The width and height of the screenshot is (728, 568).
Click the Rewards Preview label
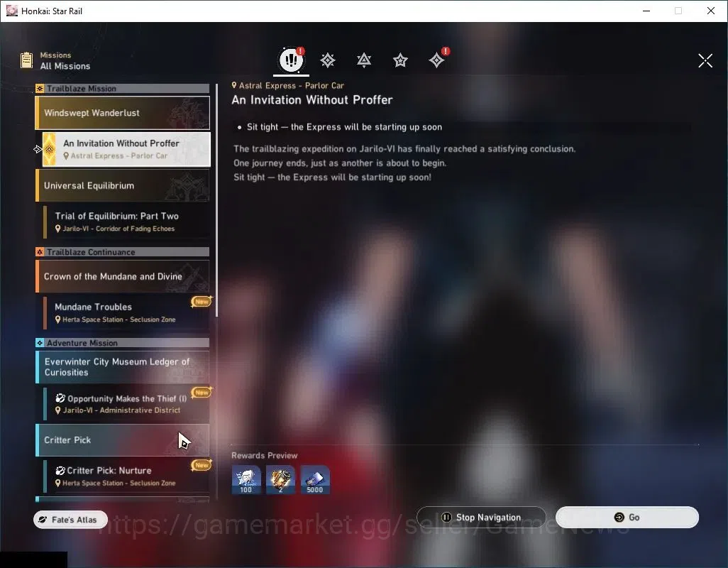point(264,456)
